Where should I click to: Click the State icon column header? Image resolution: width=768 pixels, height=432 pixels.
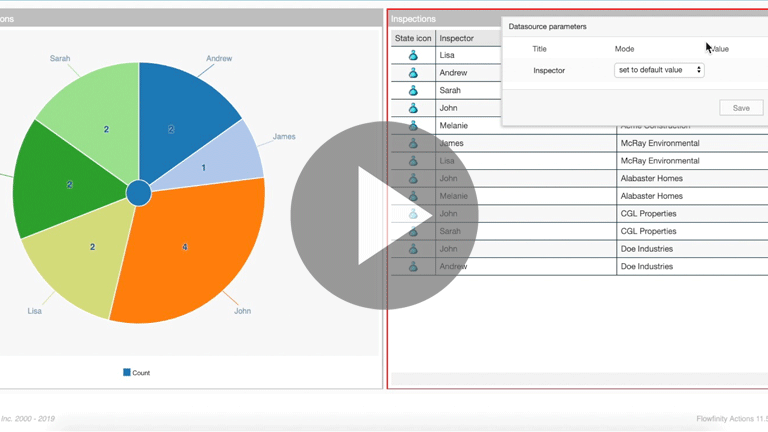point(413,38)
